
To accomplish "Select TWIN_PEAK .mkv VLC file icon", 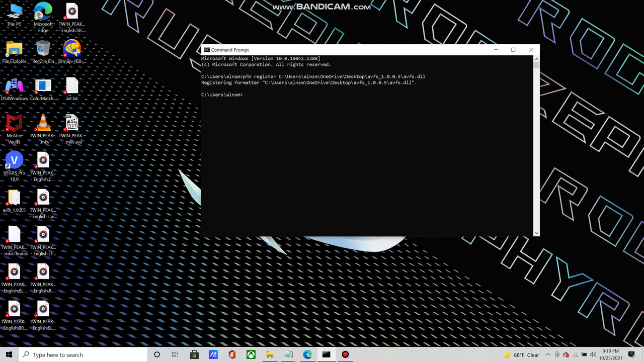I will click(x=43, y=130).
